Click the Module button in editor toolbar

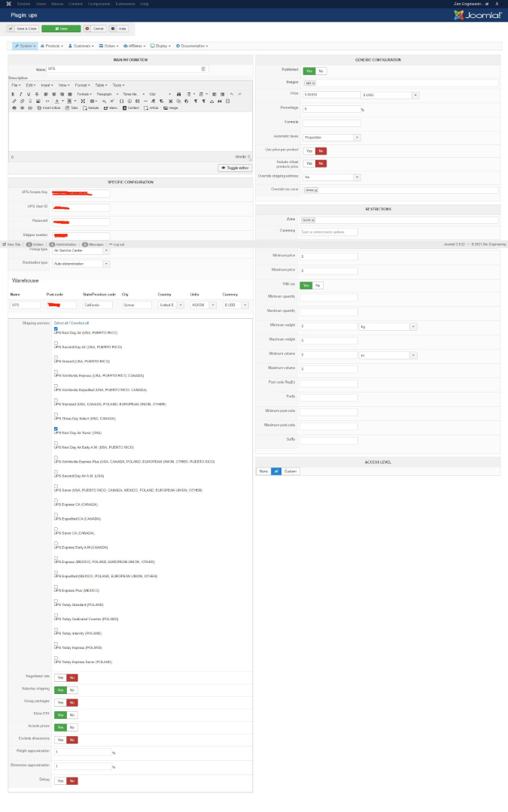[x=91, y=108]
